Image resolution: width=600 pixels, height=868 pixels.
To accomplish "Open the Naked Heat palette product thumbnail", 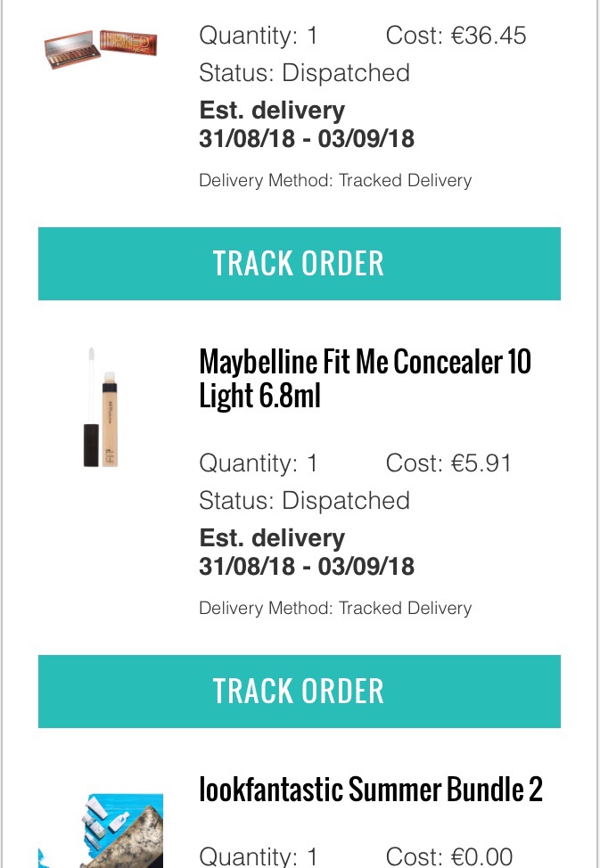I will (x=101, y=49).
